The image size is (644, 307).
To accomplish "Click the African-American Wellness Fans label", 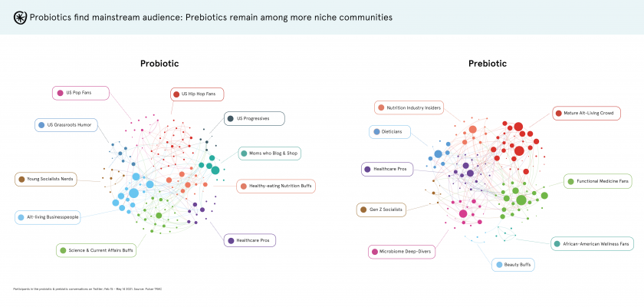I will pos(592,244).
